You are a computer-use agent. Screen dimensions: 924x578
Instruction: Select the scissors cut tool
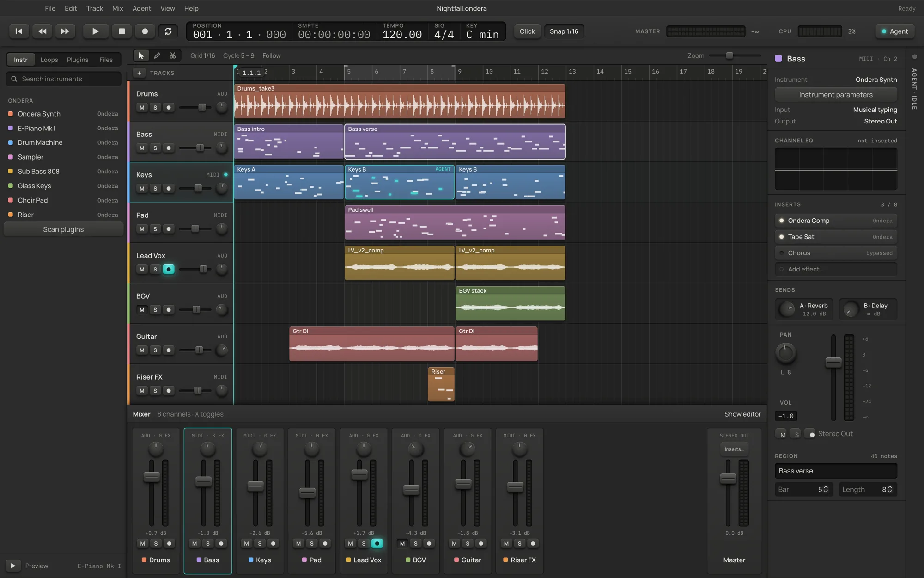coord(173,55)
